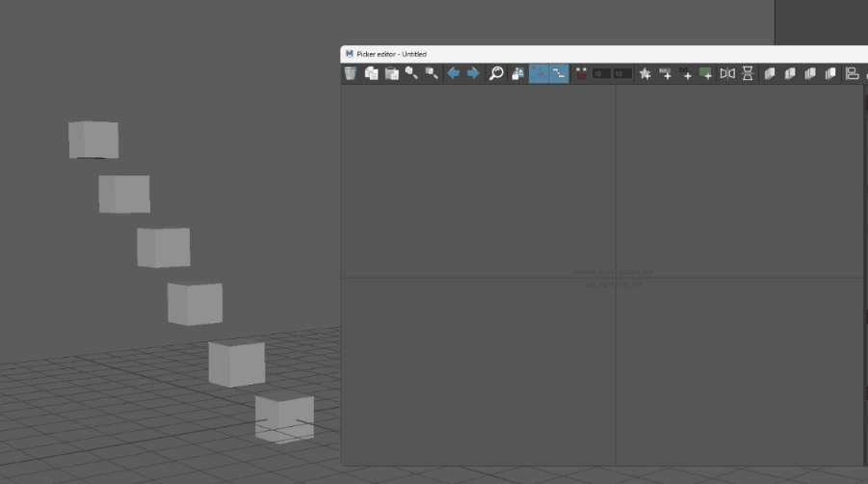Click the add text 'txt' plus icon

click(685, 73)
